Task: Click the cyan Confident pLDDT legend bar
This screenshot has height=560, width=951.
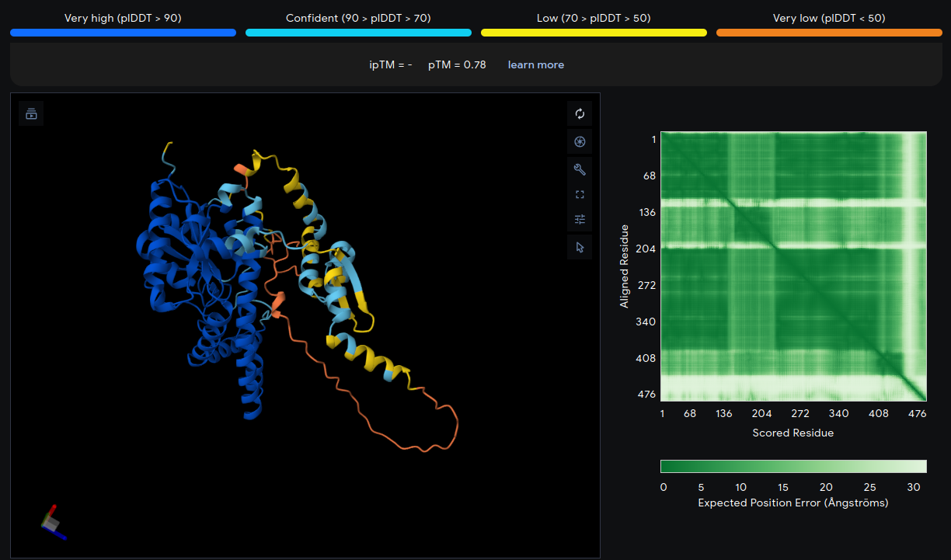Action: [358, 33]
